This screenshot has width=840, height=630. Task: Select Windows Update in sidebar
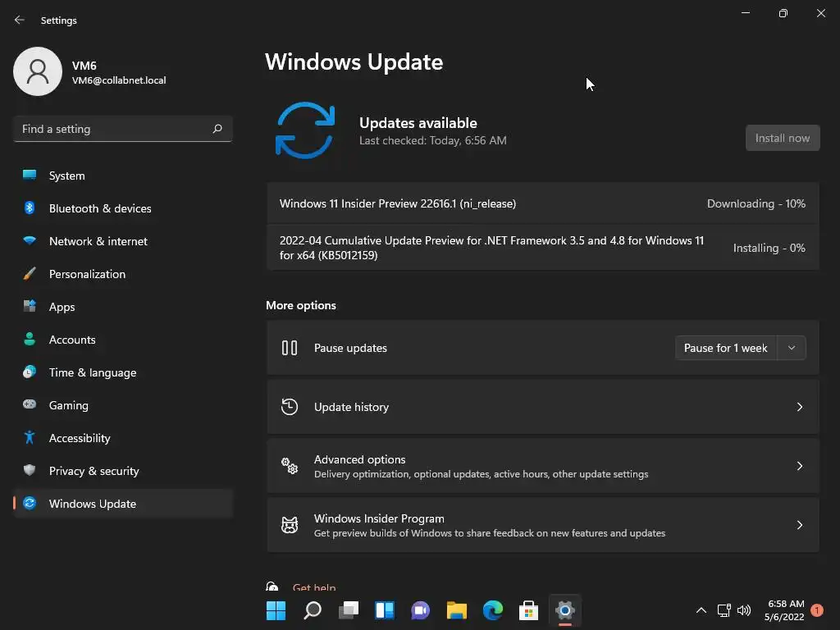click(x=123, y=504)
